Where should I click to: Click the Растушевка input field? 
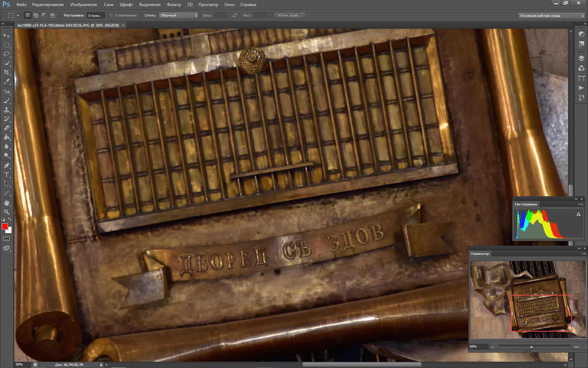[95, 15]
